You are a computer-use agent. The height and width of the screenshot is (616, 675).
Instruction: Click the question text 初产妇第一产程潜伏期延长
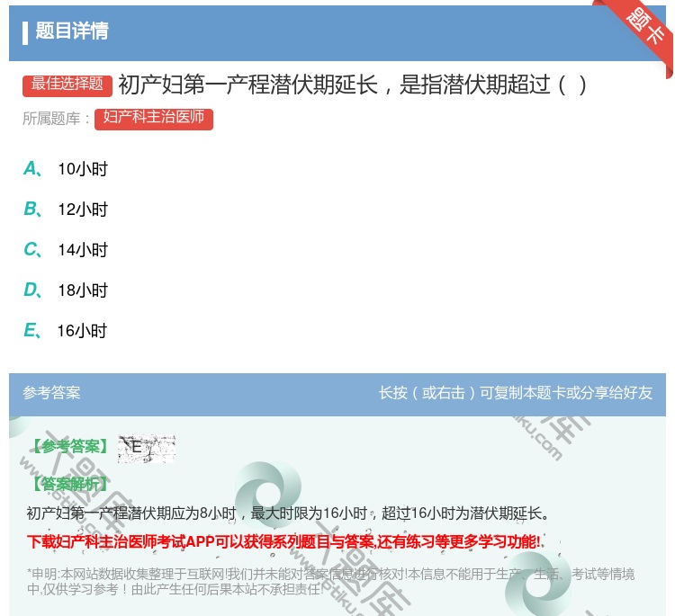pos(248,85)
